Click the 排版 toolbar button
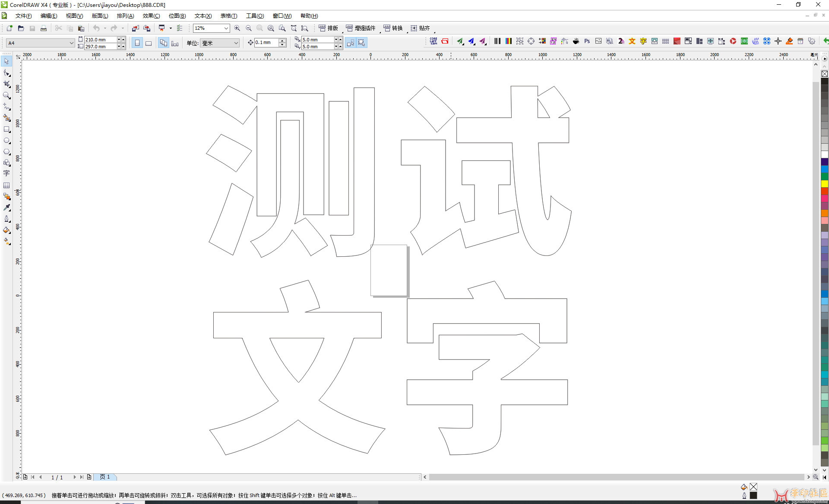The width and height of the screenshot is (829, 504). coord(328,28)
